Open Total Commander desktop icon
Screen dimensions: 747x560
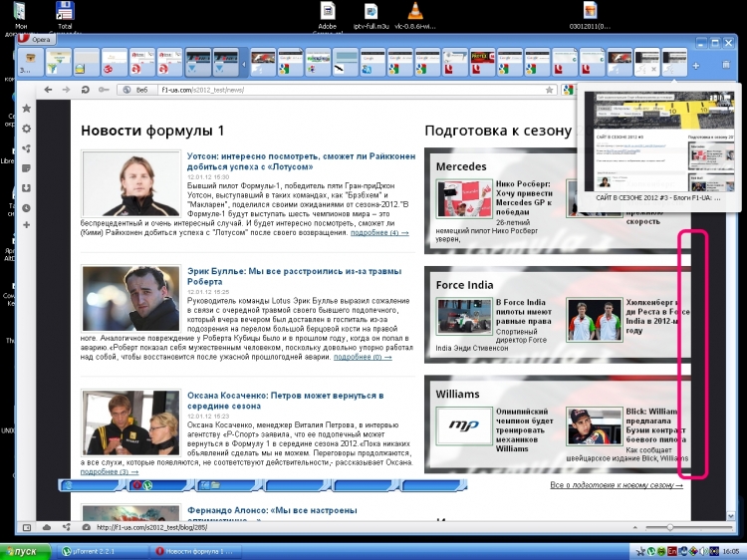tap(65, 17)
